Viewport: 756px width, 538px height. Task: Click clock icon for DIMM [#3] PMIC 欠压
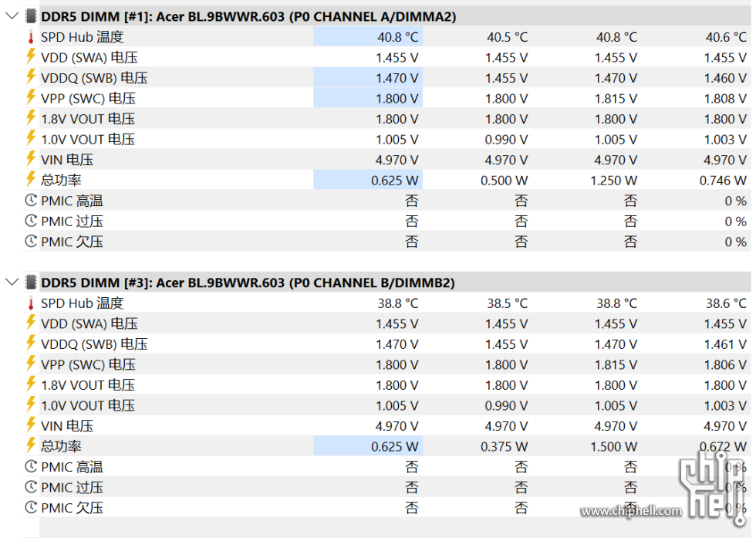pyautogui.click(x=31, y=508)
